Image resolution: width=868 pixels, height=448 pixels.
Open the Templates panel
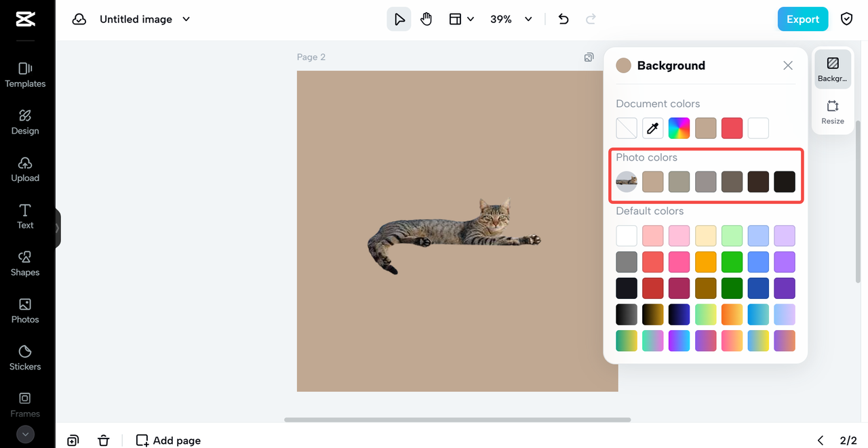tap(25, 75)
